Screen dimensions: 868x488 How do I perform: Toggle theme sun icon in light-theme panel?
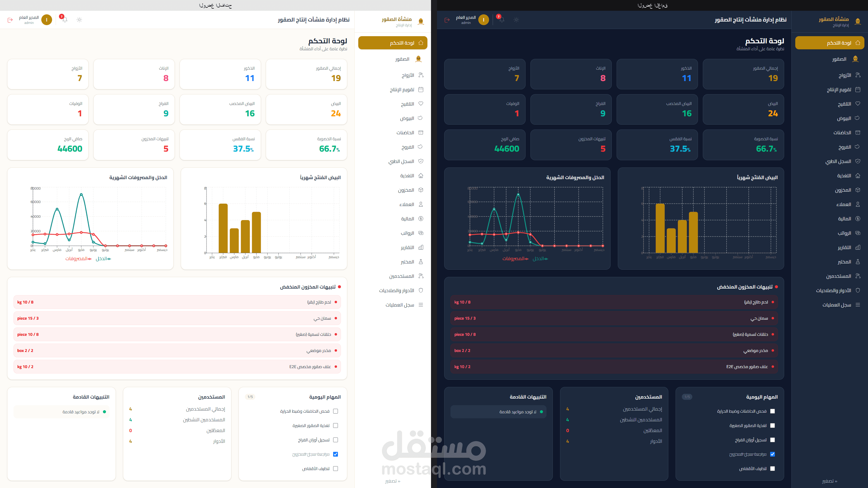point(79,19)
